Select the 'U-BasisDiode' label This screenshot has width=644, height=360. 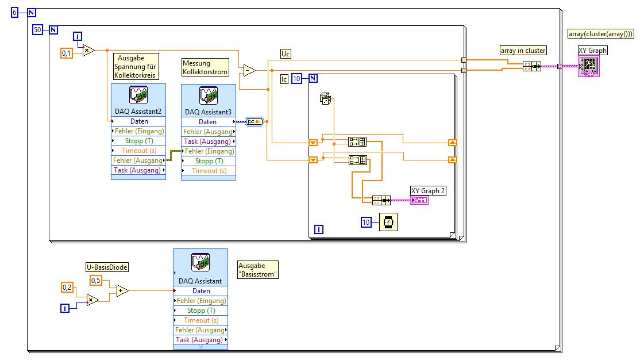[107, 267]
